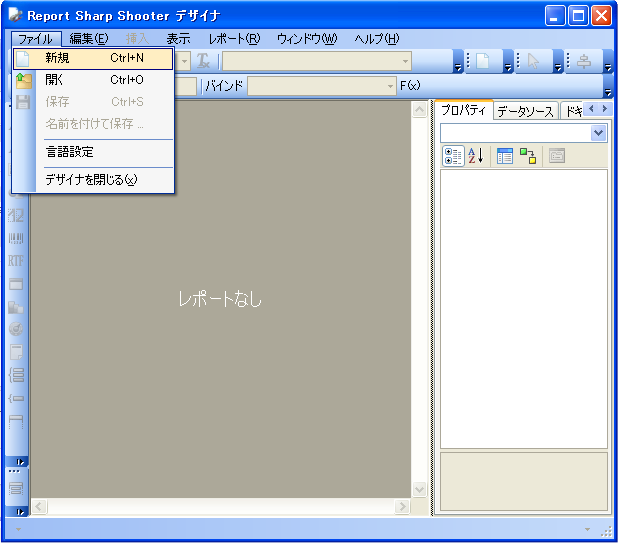Choose 新規 from the file menu
Viewport: 618px width, 543px height.
click(x=93, y=59)
